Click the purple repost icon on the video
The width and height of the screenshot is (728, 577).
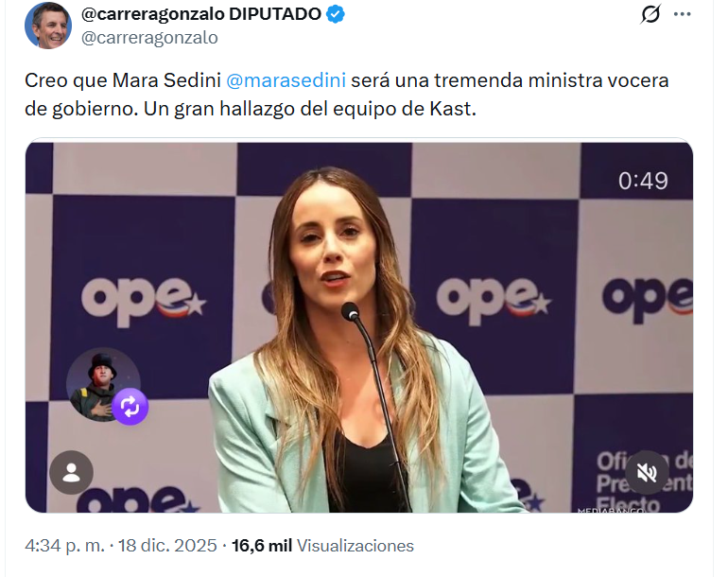tap(130, 407)
